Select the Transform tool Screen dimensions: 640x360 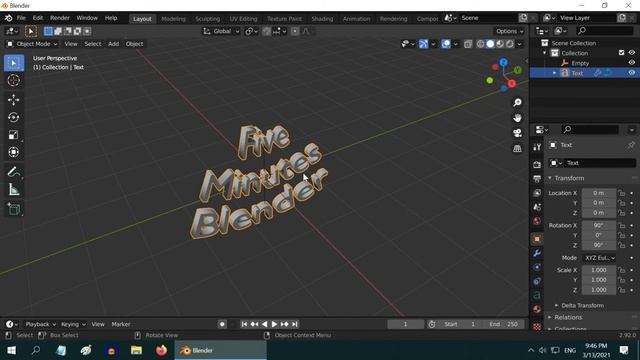point(14,152)
